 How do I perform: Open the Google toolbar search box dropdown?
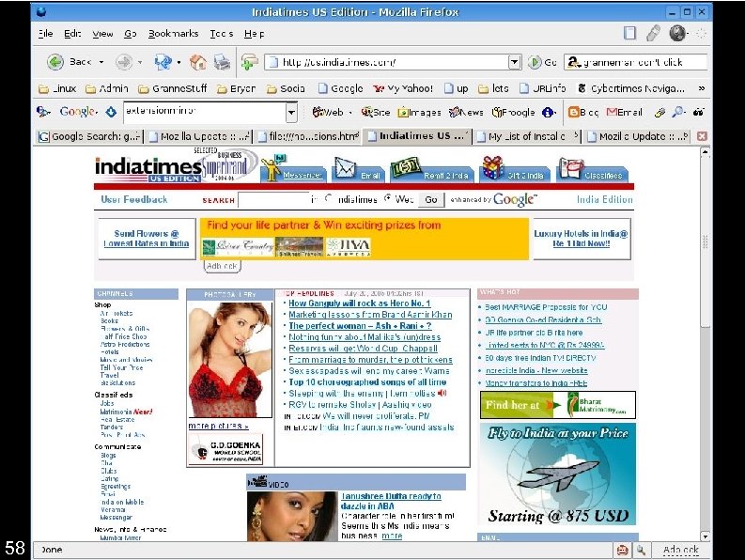point(291,113)
